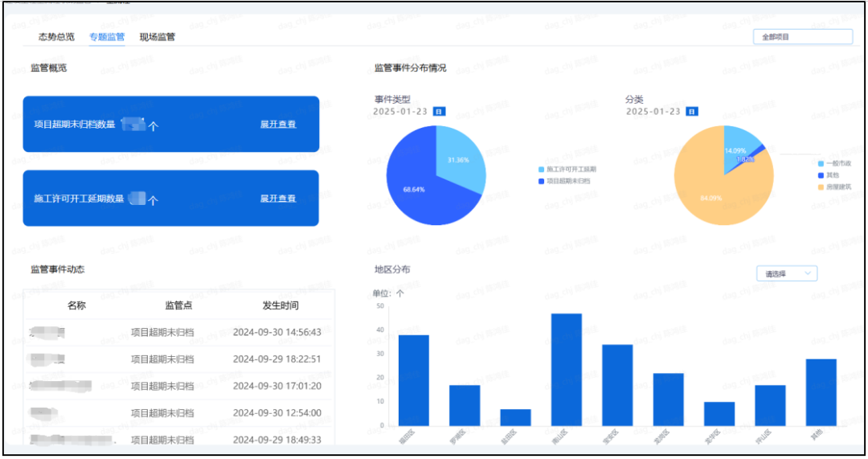Select table row dated 2024-09-30 14:56:43
Image resolution: width=868 pixels, height=459 pixels.
click(178, 332)
